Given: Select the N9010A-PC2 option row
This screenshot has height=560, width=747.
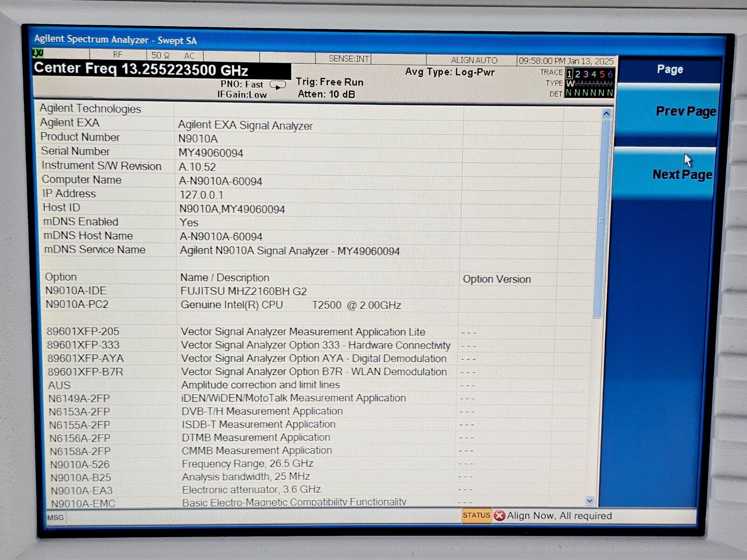Looking at the screenshot, I should tap(317, 305).
